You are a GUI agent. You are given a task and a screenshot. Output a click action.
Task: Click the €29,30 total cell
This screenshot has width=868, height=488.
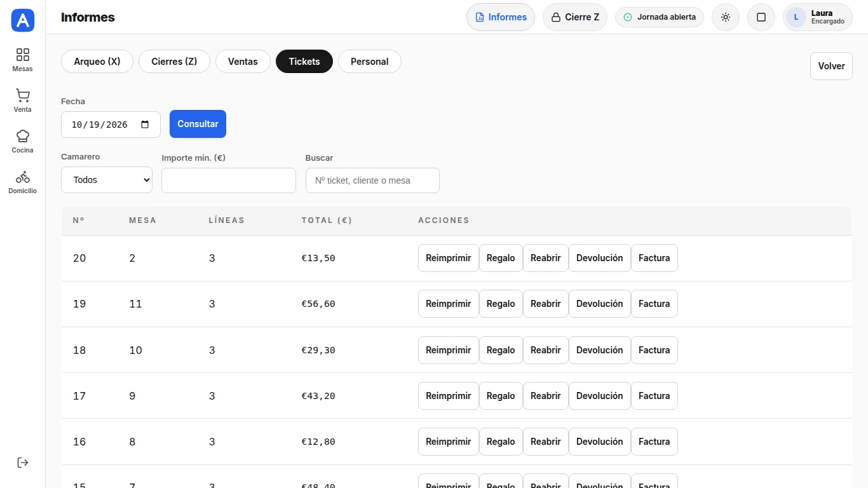coord(318,350)
